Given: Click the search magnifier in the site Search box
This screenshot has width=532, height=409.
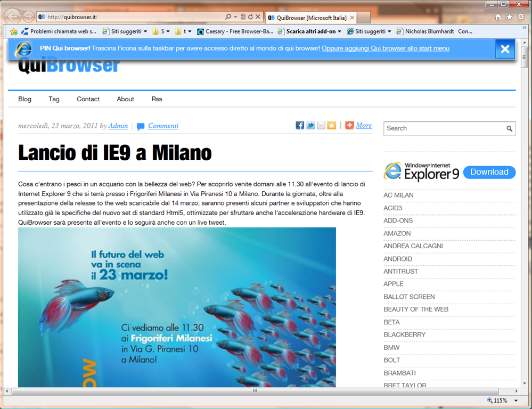Looking at the screenshot, I should point(509,128).
